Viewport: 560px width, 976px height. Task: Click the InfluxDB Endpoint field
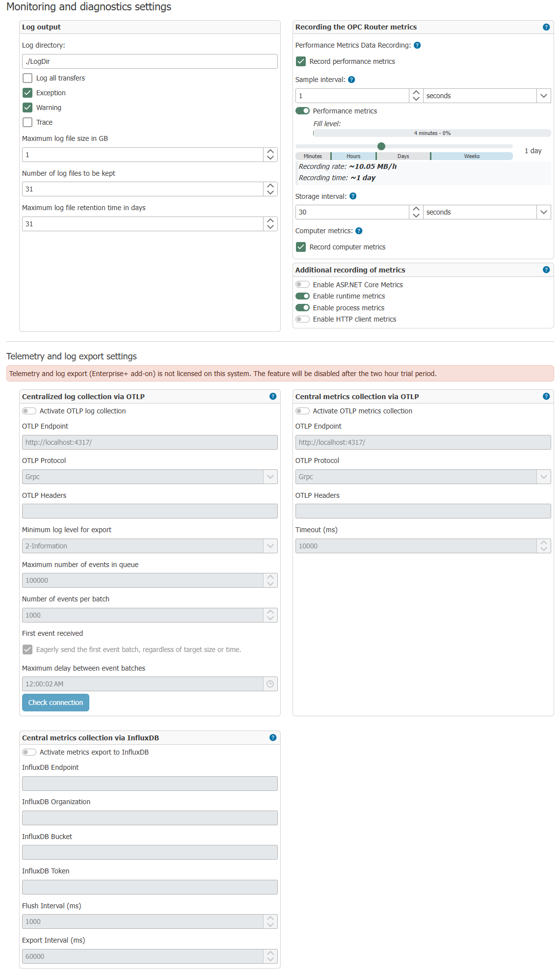150,784
